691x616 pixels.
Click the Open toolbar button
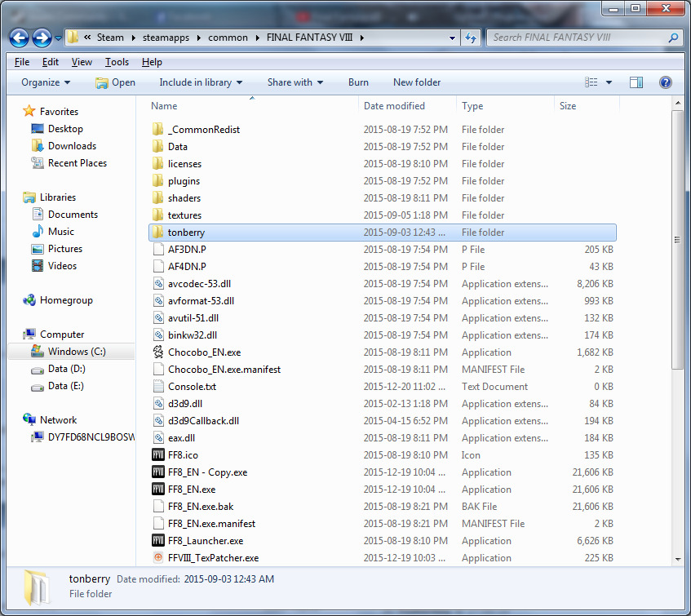[116, 82]
